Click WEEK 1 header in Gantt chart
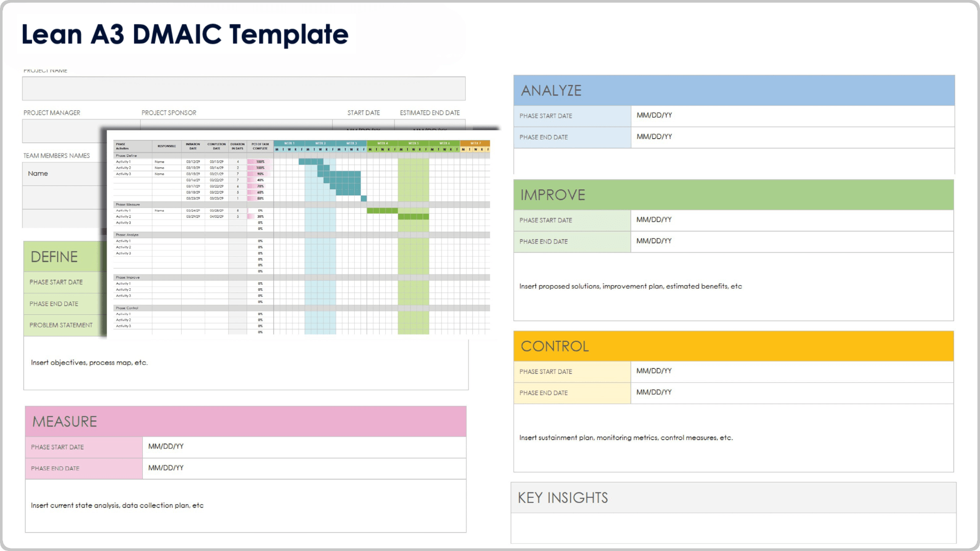The height and width of the screenshot is (551, 980). click(x=289, y=143)
